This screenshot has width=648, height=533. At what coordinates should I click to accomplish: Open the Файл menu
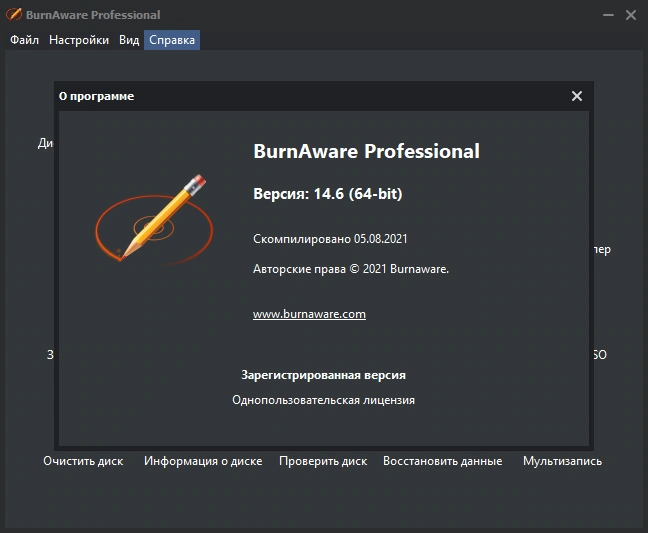click(x=24, y=40)
